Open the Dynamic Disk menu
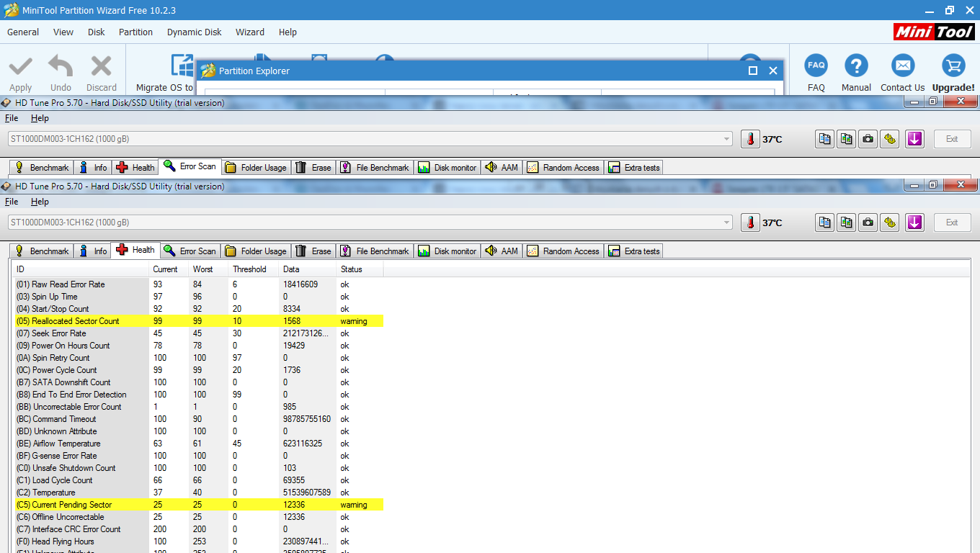The height and width of the screenshot is (553, 980). click(195, 32)
